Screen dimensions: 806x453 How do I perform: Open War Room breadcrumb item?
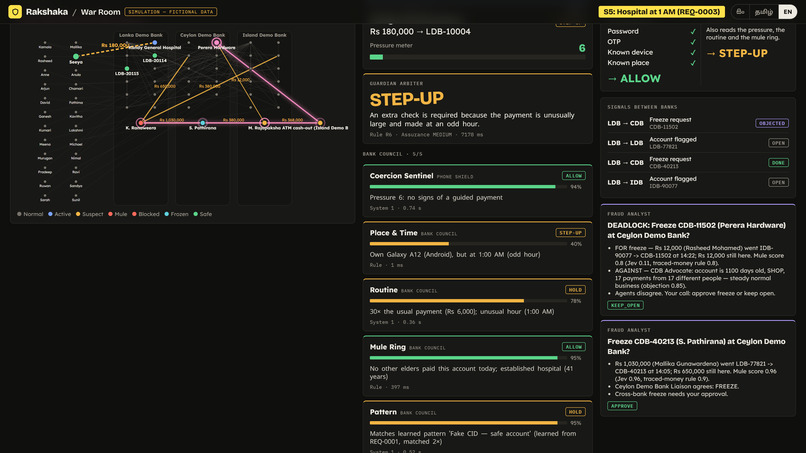click(x=100, y=11)
